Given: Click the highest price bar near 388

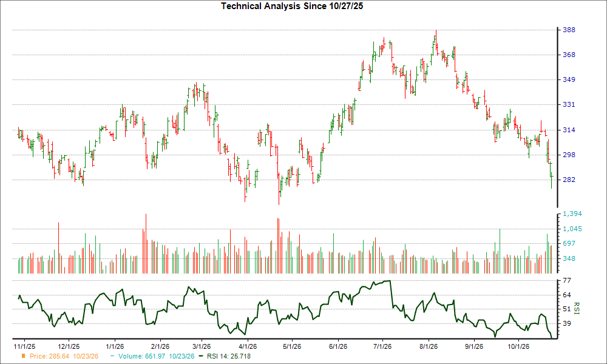Looking at the screenshot, I should [x=436, y=40].
